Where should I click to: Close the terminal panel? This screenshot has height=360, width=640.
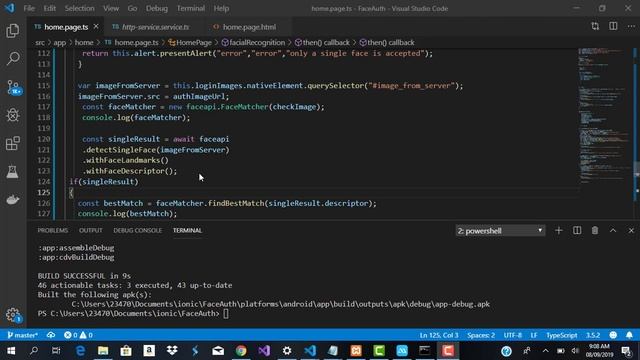[x=631, y=231]
